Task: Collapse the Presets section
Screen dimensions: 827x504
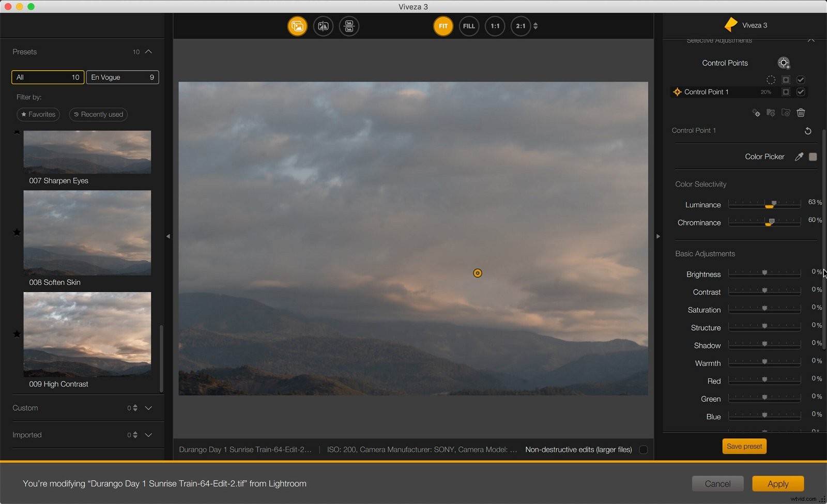Action: [148, 52]
